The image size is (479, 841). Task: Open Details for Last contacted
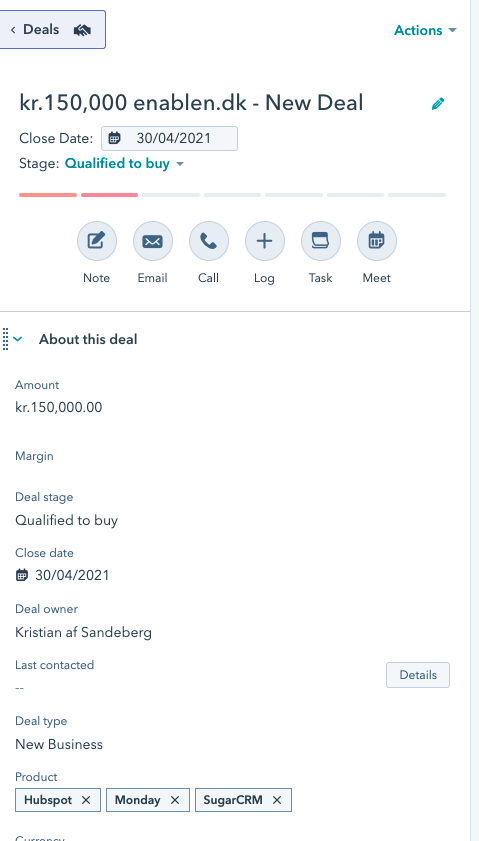(418, 675)
